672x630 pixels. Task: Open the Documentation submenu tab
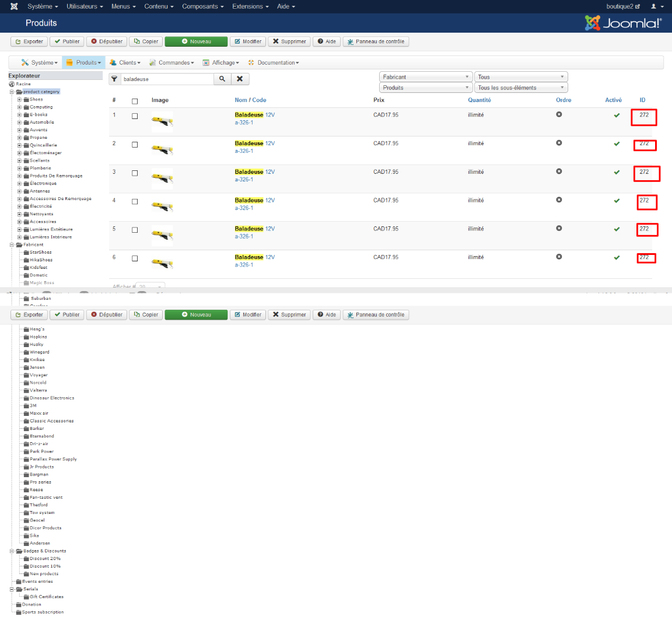274,62
